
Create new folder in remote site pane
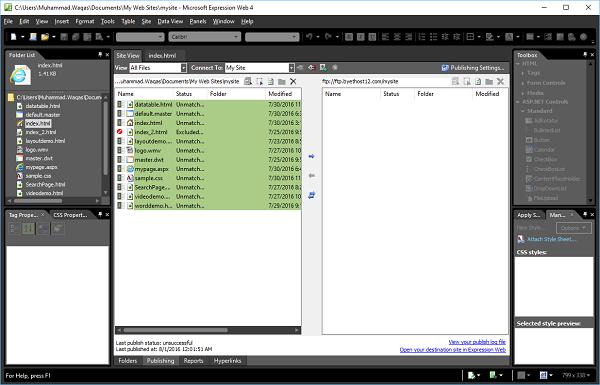coord(489,81)
